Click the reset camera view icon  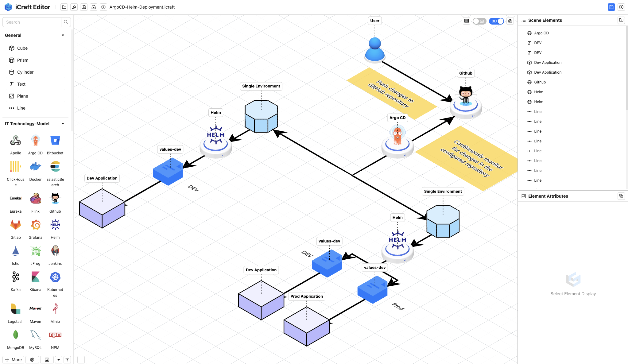pos(510,21)
